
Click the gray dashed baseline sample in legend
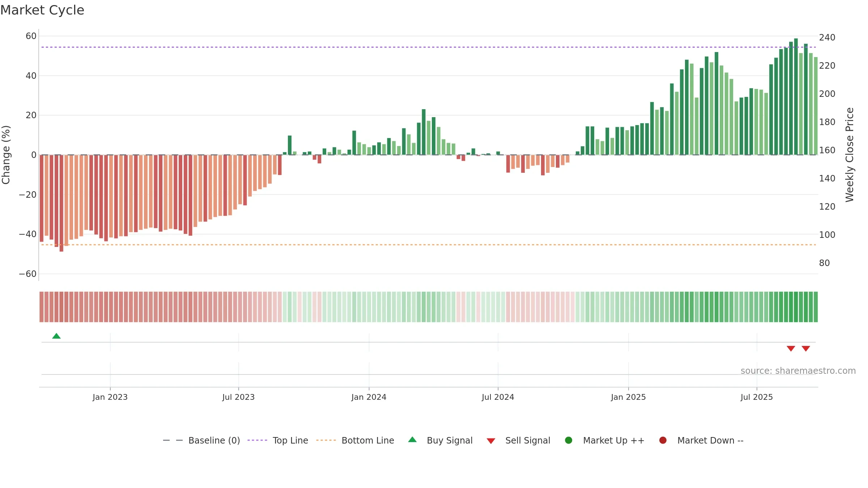coord(173,440)
